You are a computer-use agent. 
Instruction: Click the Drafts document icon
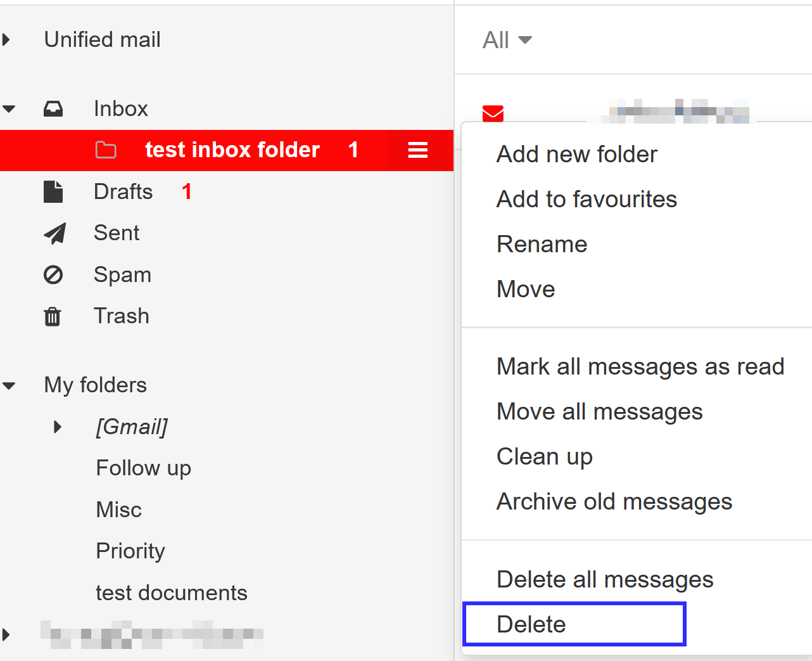53,192
